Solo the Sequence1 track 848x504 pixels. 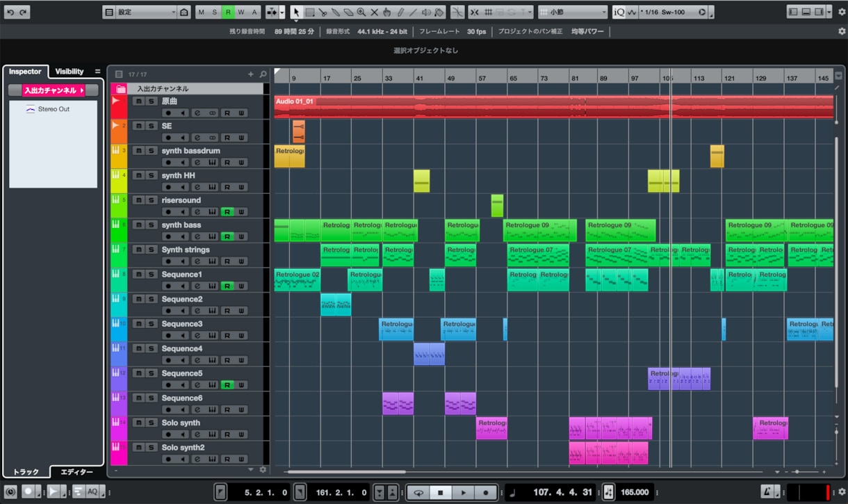152,274
